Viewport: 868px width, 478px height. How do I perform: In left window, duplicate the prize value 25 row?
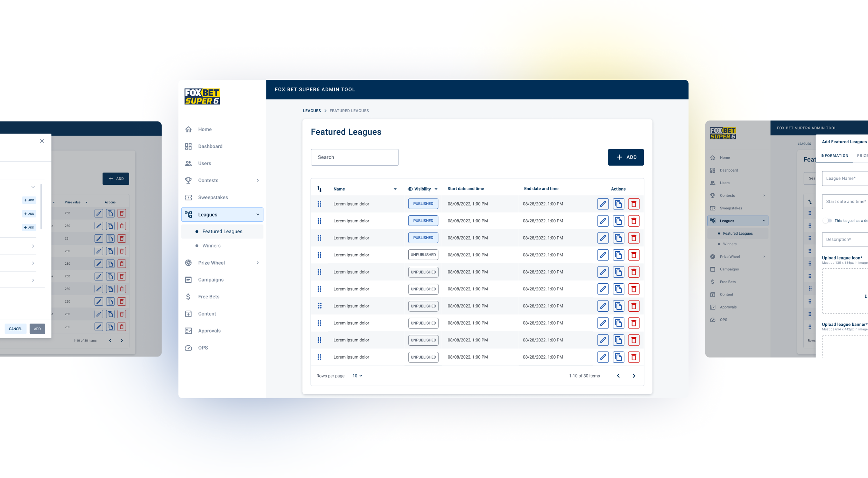coord(110,238)
